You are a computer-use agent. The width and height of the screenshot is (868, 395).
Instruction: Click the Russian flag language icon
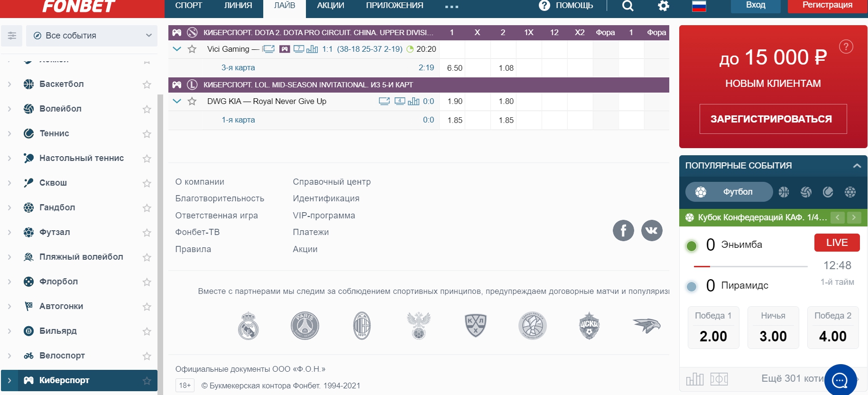click(699, 6)
